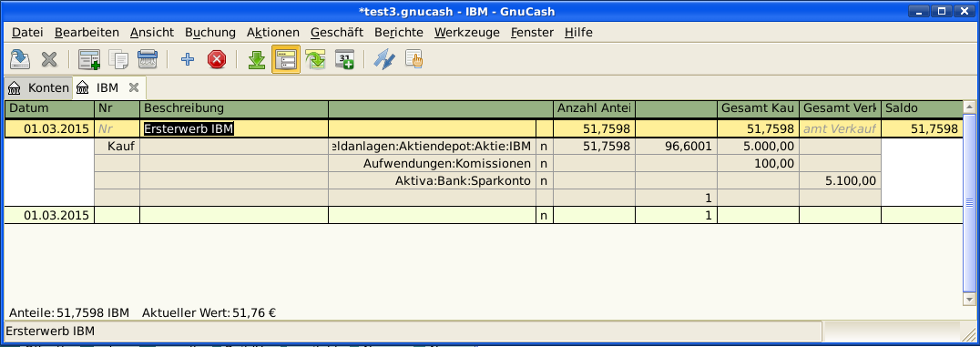Click the Beschreibung column header
980x347 pixels.
[234, 108]
